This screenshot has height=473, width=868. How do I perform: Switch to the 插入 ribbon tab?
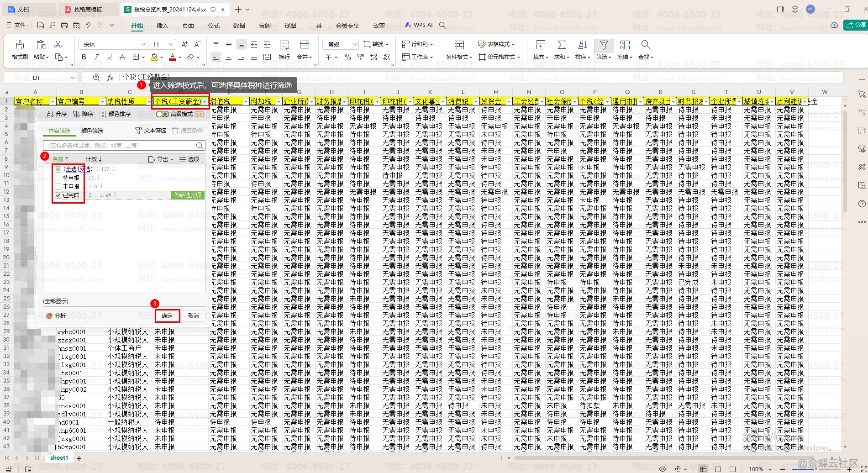(162, 26)
